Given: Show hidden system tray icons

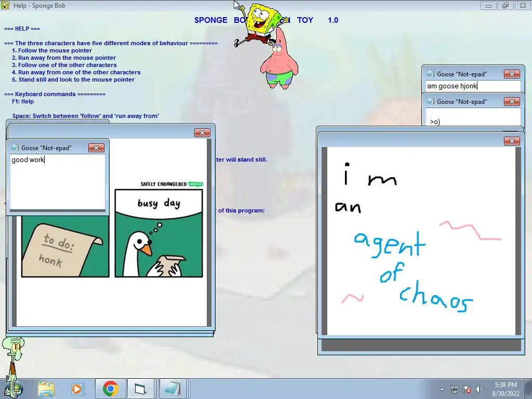Looking at the screenshot, I should [442, 389].
